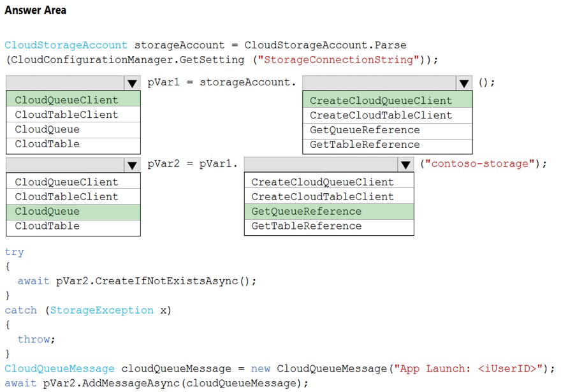Screen dimensions: 561x392
Task: Click the "new" keyword
Action: (261, 368)
